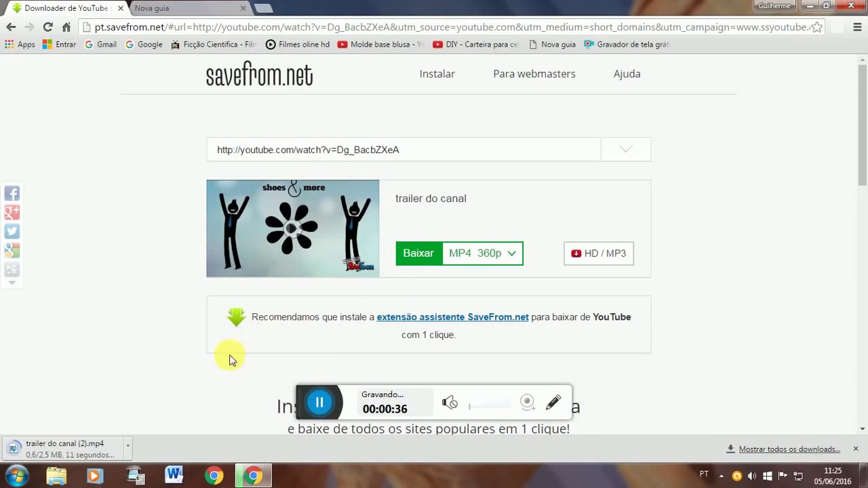Screen dimensions: 868x488
Task: Expand more share options arrow
Action: coord(12,283)
